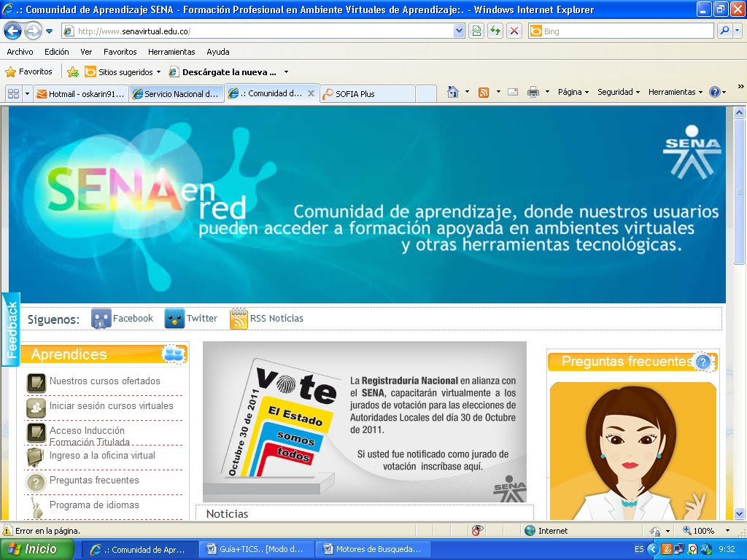This screenshot has width=747, height=560.
Task: Toggle the Feedback tab on the left edge
Action: 11,330
